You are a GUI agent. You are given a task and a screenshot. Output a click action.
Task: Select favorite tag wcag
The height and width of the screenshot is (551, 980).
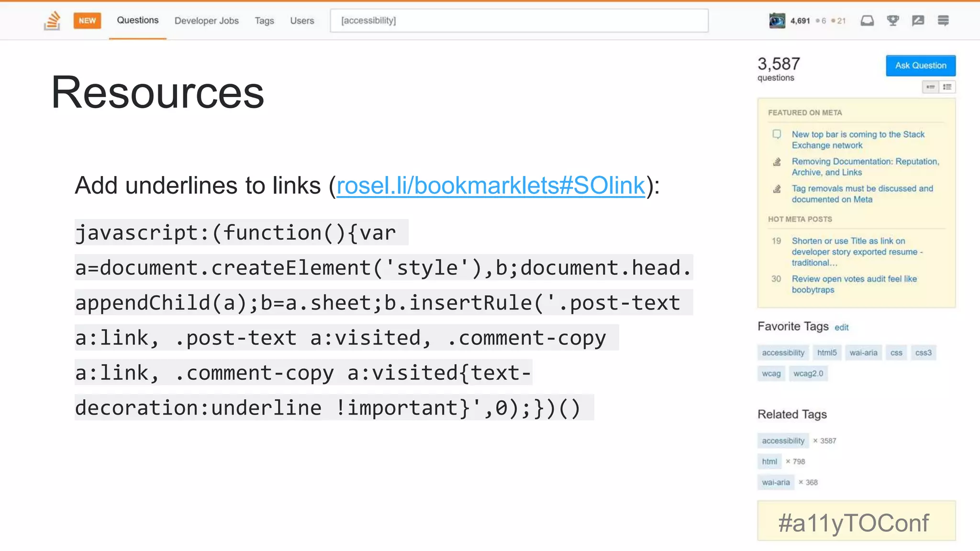tap(771, 374)
